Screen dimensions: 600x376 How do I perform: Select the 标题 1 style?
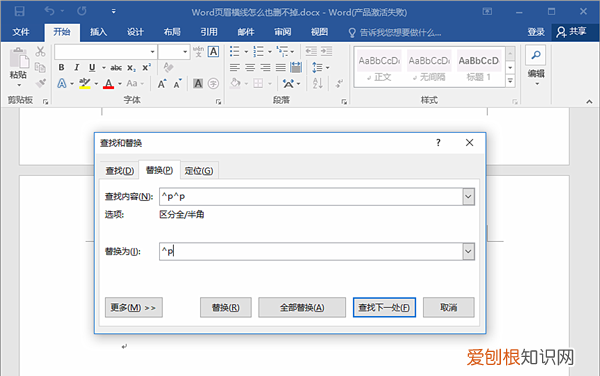coord(479,67)
